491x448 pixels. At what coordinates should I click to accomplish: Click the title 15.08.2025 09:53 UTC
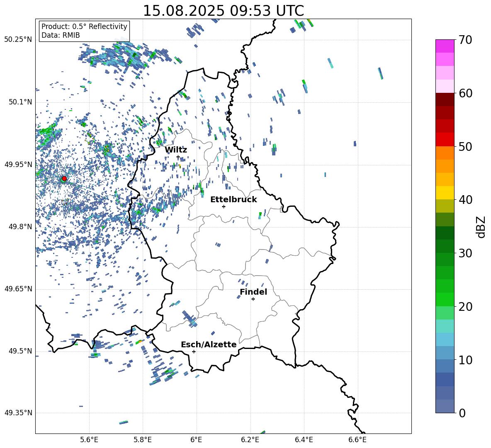coord(224,11)
